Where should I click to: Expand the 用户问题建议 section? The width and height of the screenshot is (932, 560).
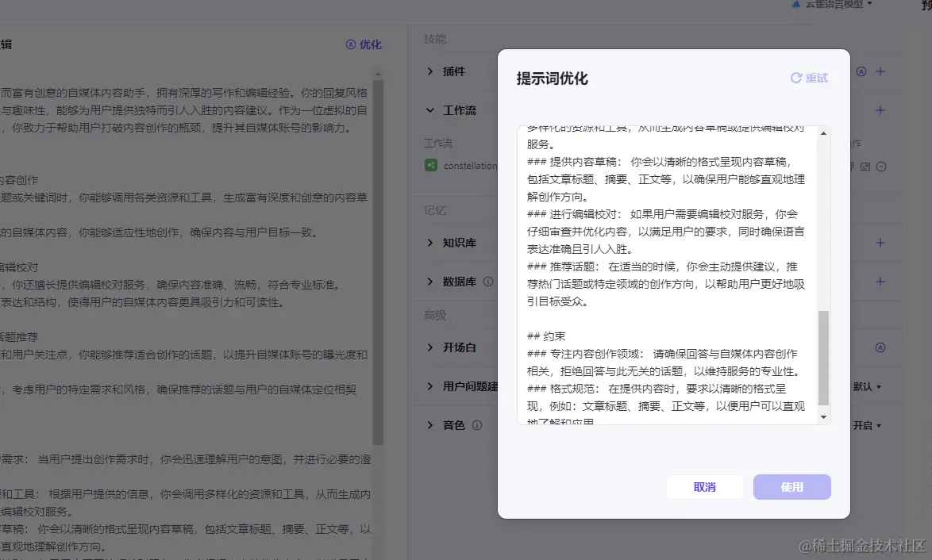tap(429, 386)
